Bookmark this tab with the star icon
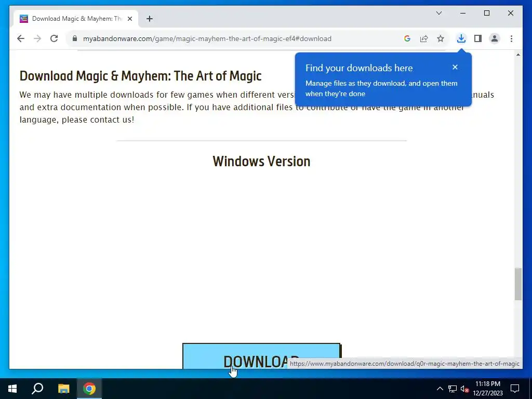 pos(441,38)
